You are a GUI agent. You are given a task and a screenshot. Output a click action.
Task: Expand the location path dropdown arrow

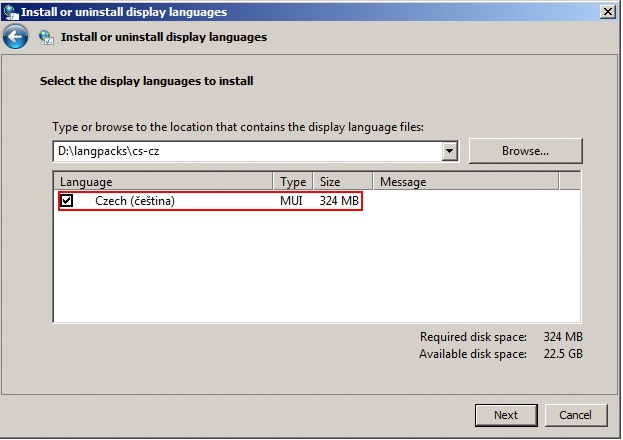[449, 151]
